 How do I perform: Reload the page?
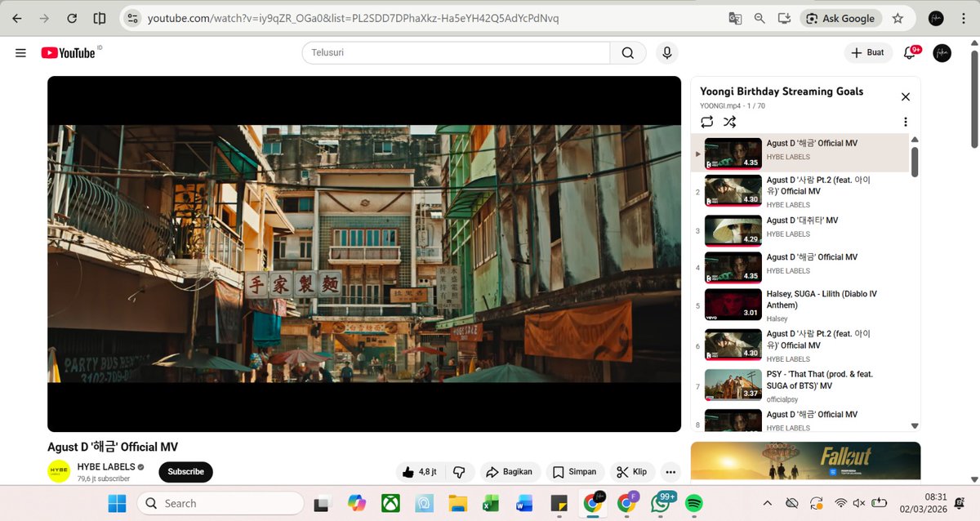[72, 18]
